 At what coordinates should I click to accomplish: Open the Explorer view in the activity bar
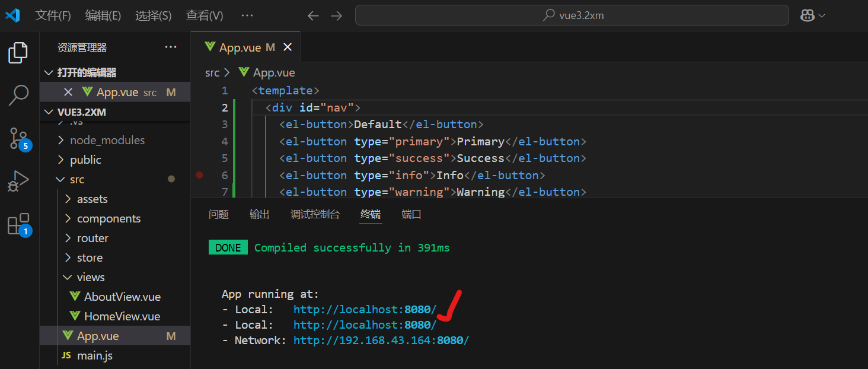18,53
